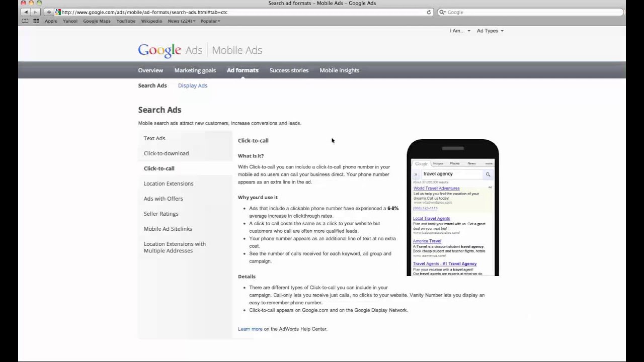Image resolution: width=644 pixels, height=362 pixels.
Task: Go to the Marketing goals tab
Action: (195, 70)
